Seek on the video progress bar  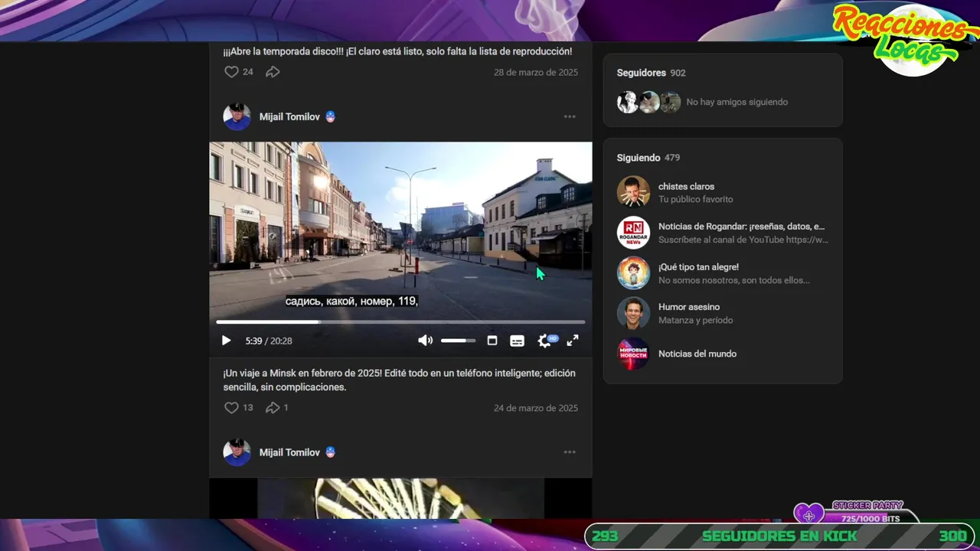(400, 322)
